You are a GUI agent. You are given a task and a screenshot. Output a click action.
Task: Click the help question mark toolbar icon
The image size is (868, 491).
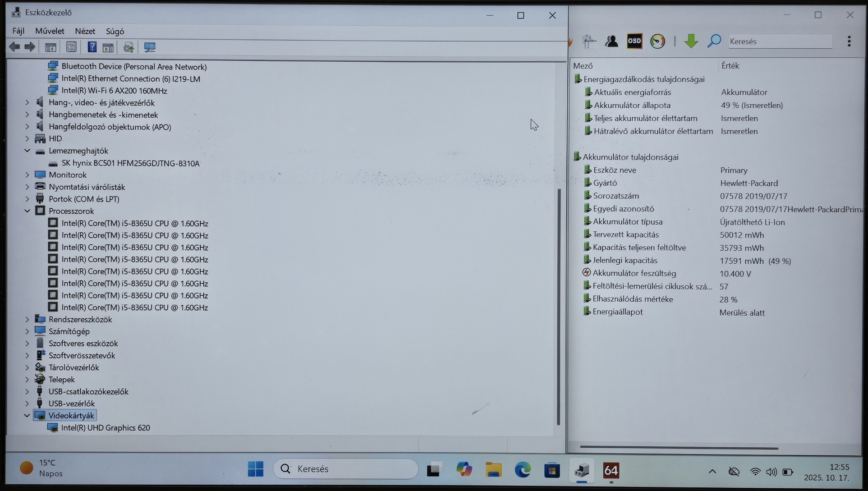(92, 47)
